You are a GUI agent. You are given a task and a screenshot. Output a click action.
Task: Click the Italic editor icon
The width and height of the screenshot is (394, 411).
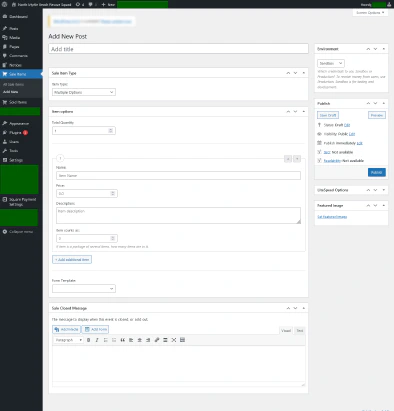pos(97,340)
